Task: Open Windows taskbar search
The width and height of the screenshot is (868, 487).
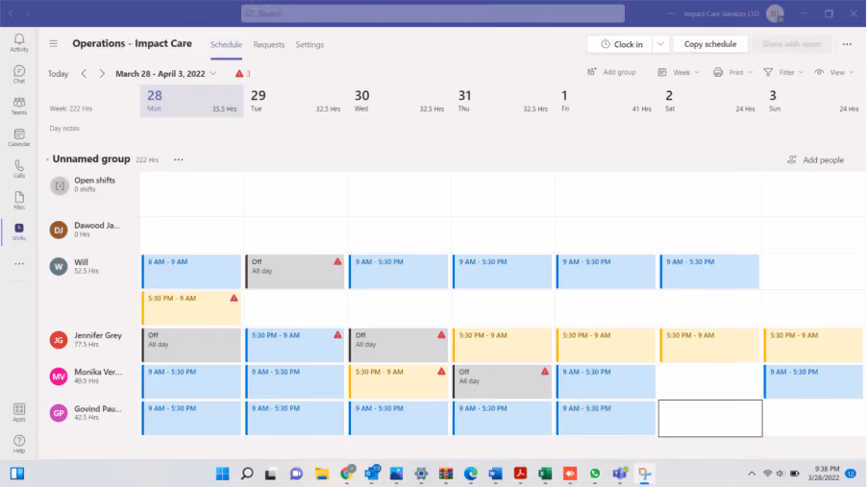Action: [x=247, y=474]
